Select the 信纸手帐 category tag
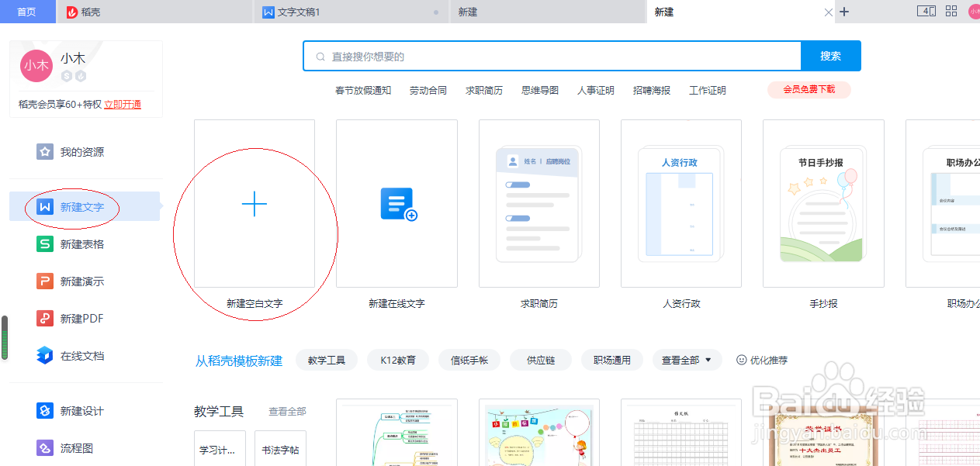Viewport: 980px width, 466px height. click(469, 360)
